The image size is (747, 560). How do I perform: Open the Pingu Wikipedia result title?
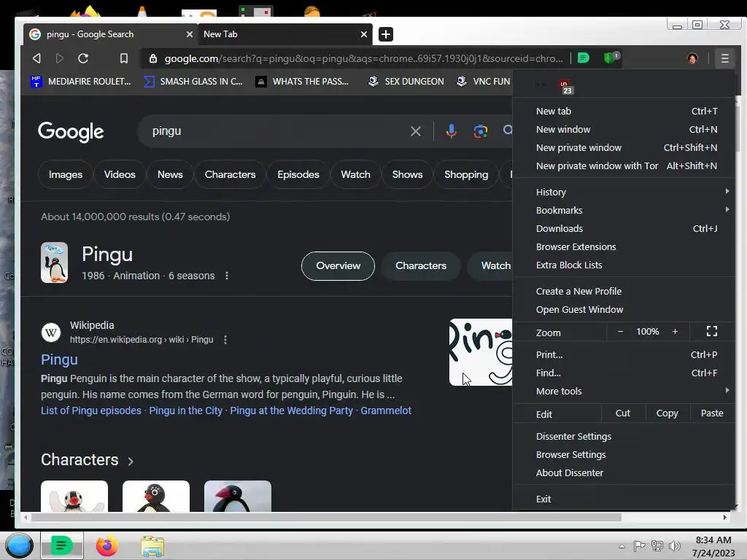tap(59, 359)
